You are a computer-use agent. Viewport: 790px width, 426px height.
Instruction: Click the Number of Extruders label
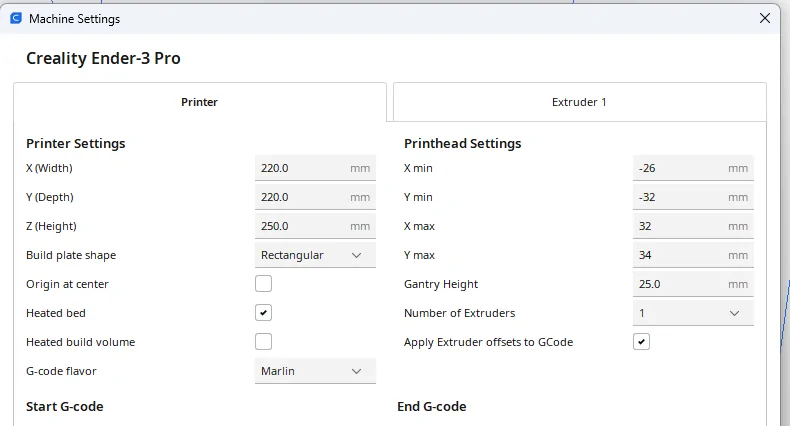[x=459, y=313]
